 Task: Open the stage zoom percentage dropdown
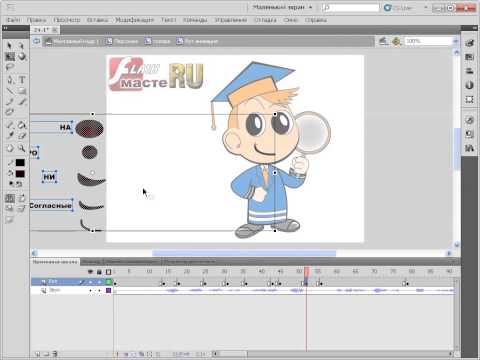[x=431, y=41]
